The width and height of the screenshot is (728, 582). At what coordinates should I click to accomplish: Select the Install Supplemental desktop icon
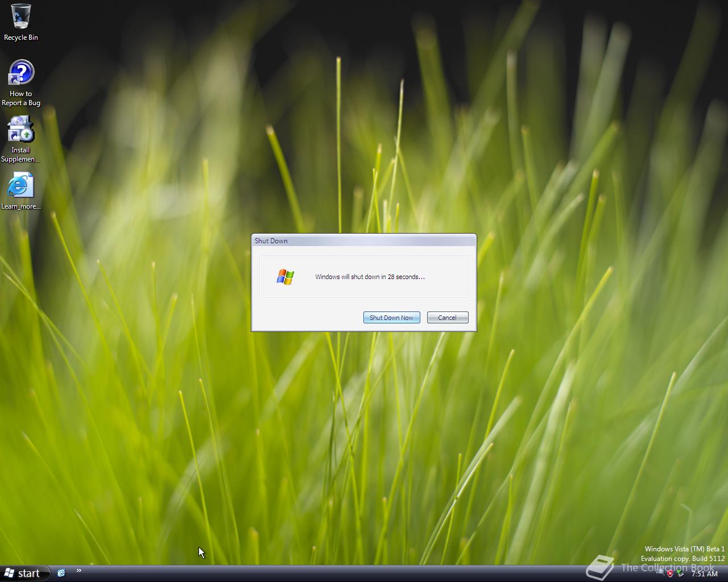pos(20,140)
